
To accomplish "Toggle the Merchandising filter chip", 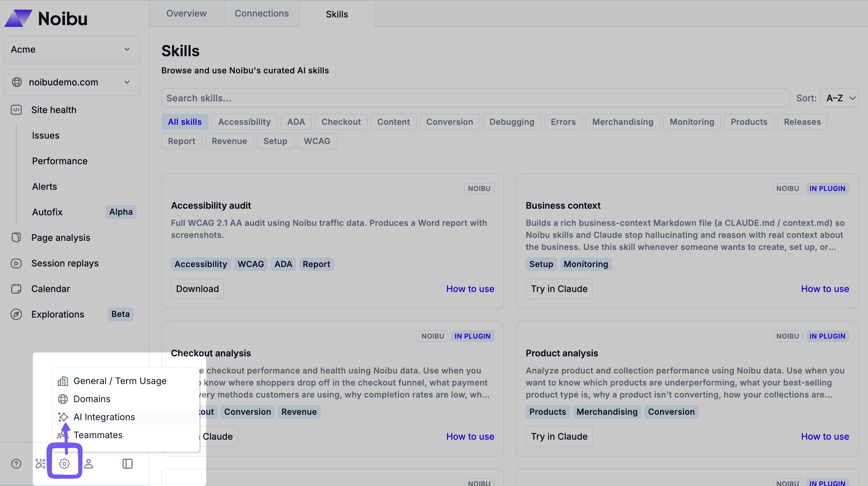I will click(623, 122).
